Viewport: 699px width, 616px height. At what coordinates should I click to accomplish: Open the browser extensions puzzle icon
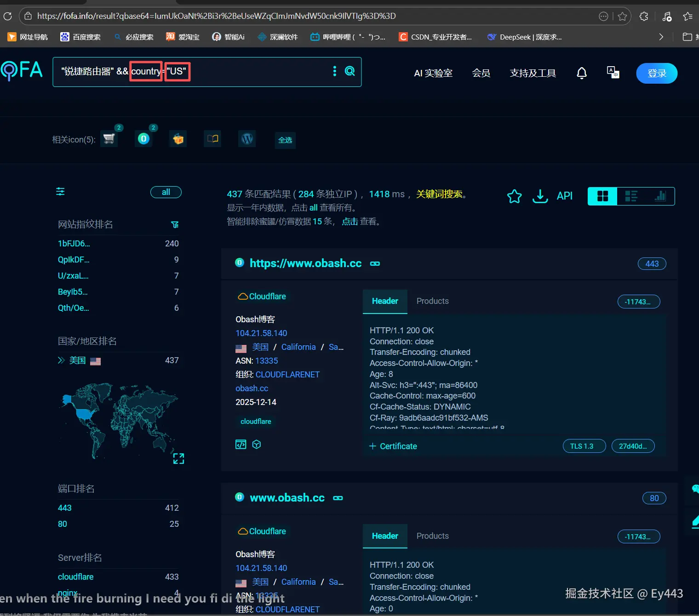[x=644, y=17]
